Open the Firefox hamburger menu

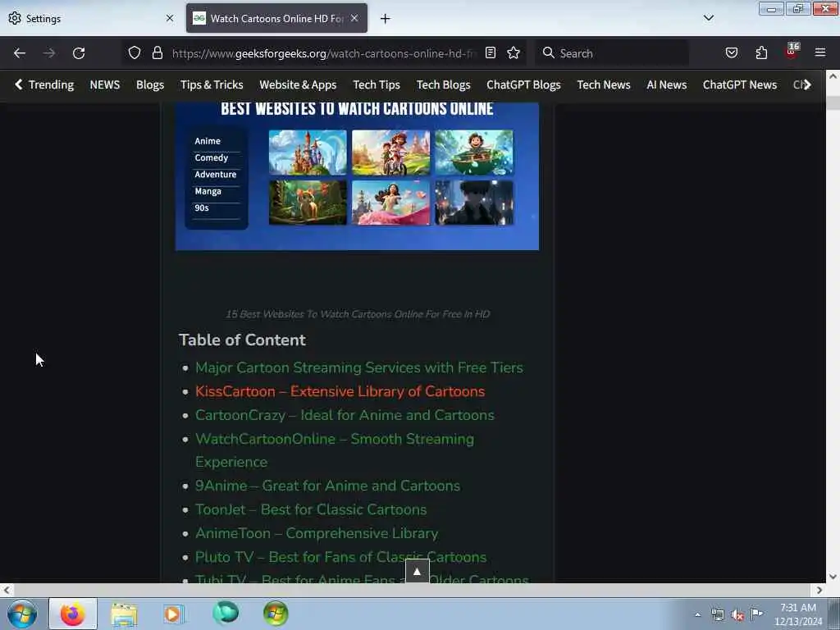tap(820, 52)
